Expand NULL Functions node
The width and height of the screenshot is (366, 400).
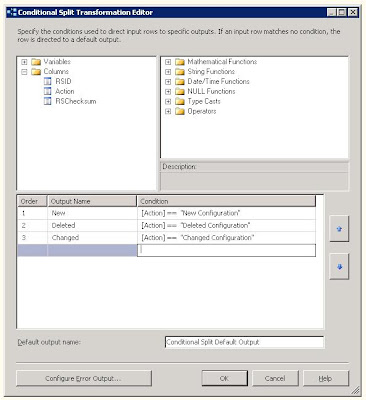point(168,91)
